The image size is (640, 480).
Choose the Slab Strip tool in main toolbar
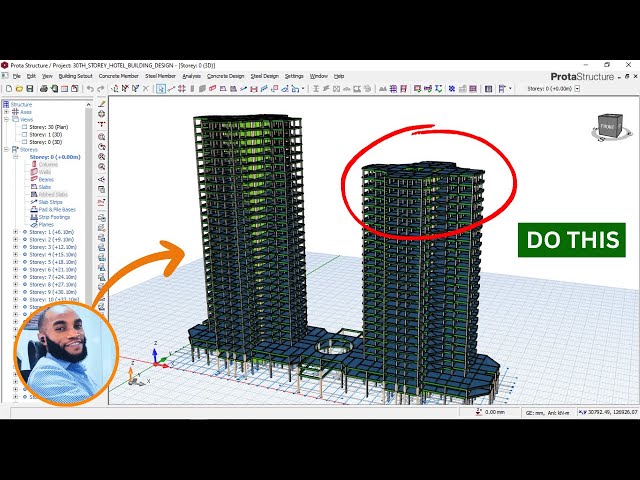pos(244,89)
